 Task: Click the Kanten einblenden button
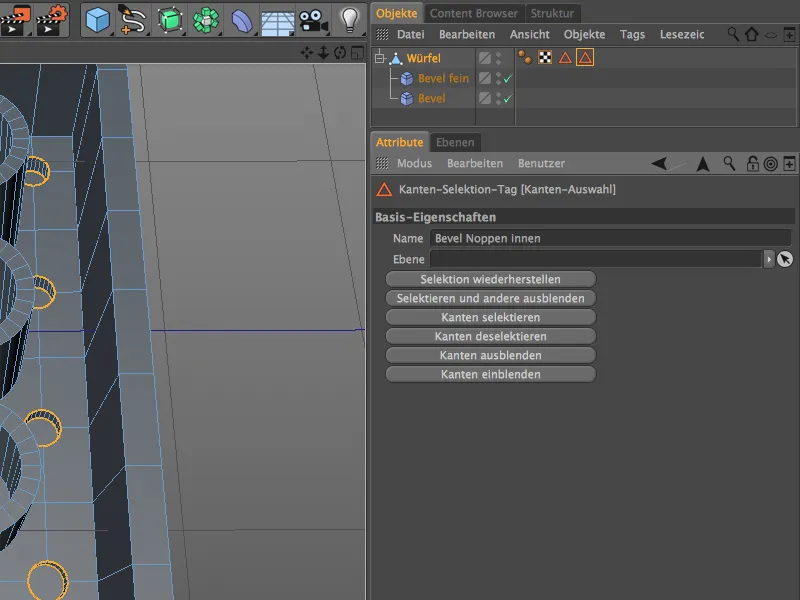point(490,374)
